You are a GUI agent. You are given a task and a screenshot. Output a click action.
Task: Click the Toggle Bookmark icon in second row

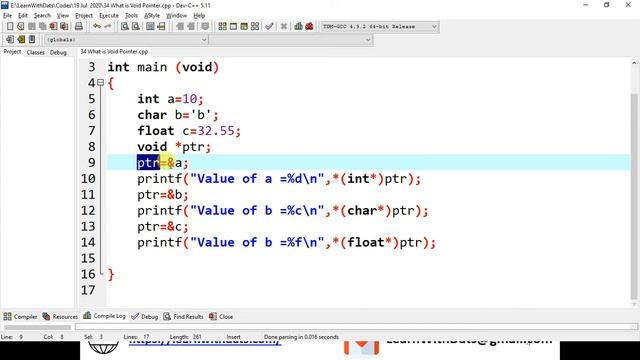click(x=21, y=40)
